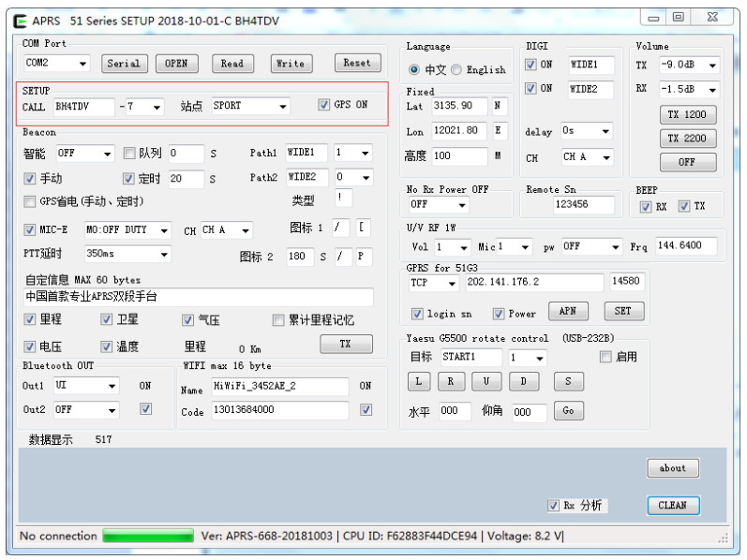This screenshot has height=560, width=747.
Task: Click the custom message text field
Action: click(x=198, y=297)
